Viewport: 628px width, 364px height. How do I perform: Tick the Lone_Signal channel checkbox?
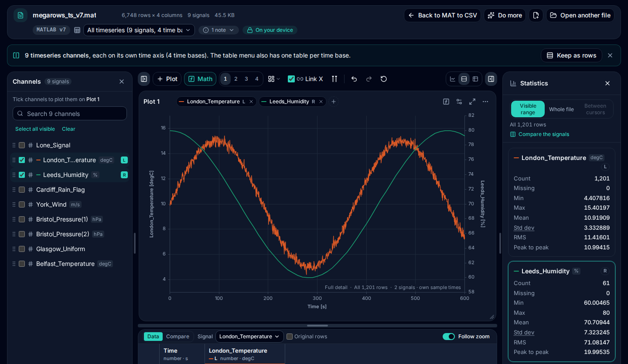[x=22, y=145]
